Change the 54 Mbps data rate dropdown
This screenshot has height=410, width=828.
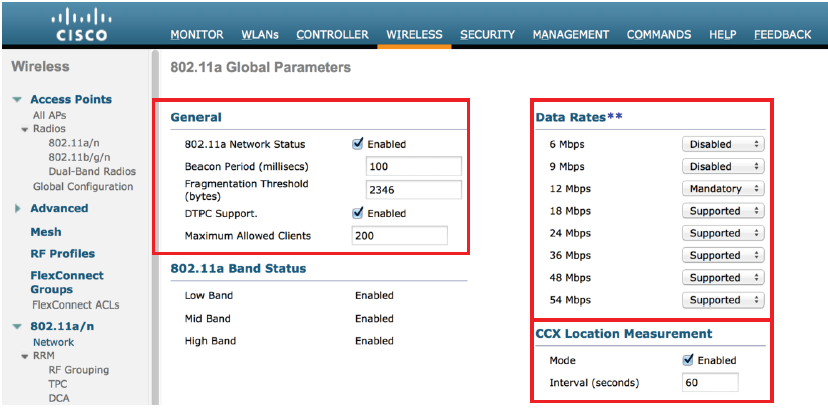(x=724, y=300)
